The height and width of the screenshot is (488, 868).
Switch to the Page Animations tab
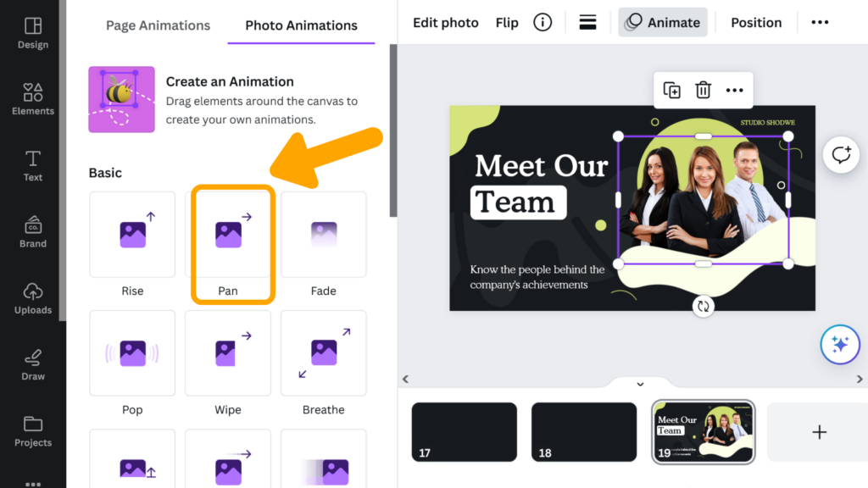tap(158, 25)
